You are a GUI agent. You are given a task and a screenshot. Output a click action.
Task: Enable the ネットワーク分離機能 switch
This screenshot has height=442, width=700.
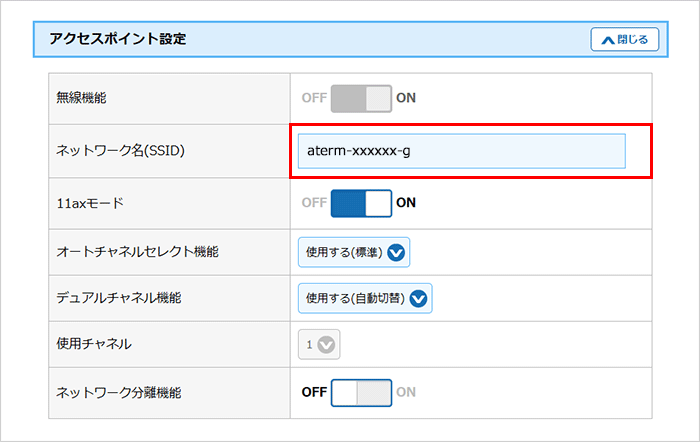pos(361,391)
